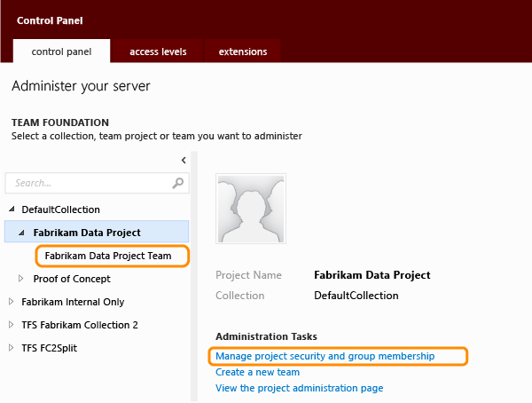Expand the Proof of Concept node
The height and width of the screenshot is (403, 532).
tap(20, 279)
